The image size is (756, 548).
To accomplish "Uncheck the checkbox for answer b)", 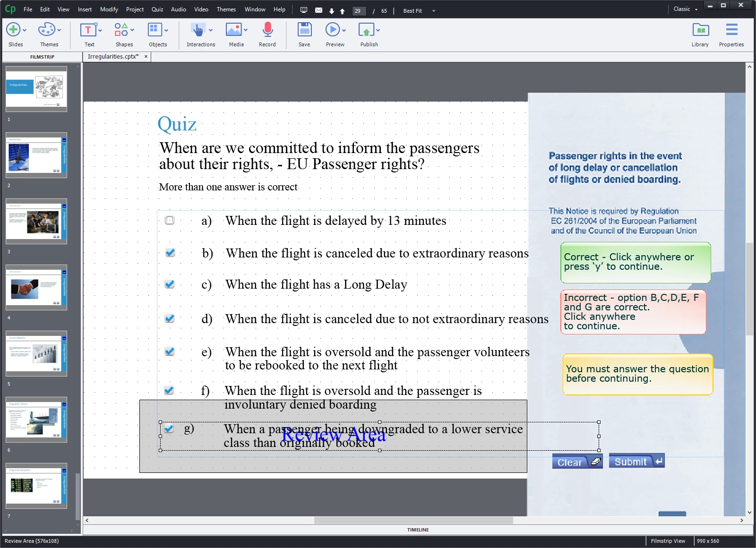I will 170,253.
